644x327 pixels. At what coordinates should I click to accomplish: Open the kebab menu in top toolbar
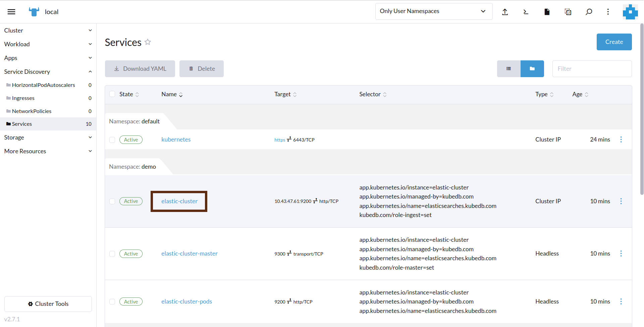[608, 12]
